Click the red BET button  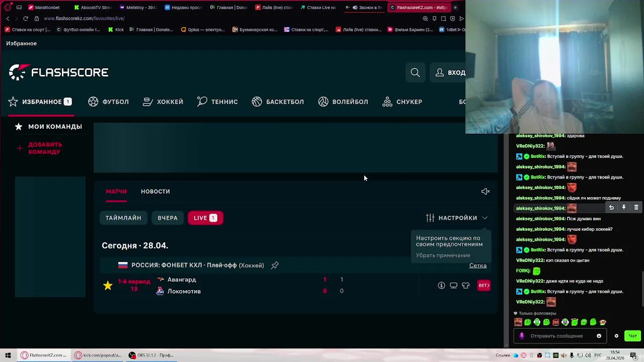(484, 286)
